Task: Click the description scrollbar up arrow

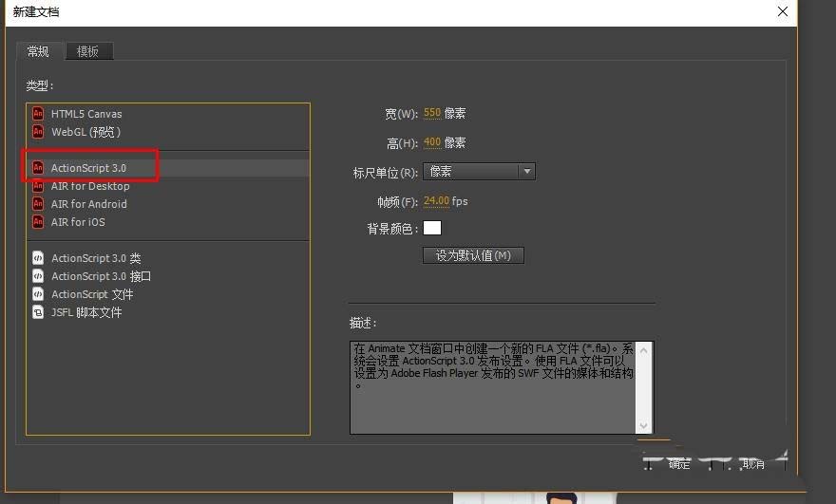Action: click(x=643, y=350)
